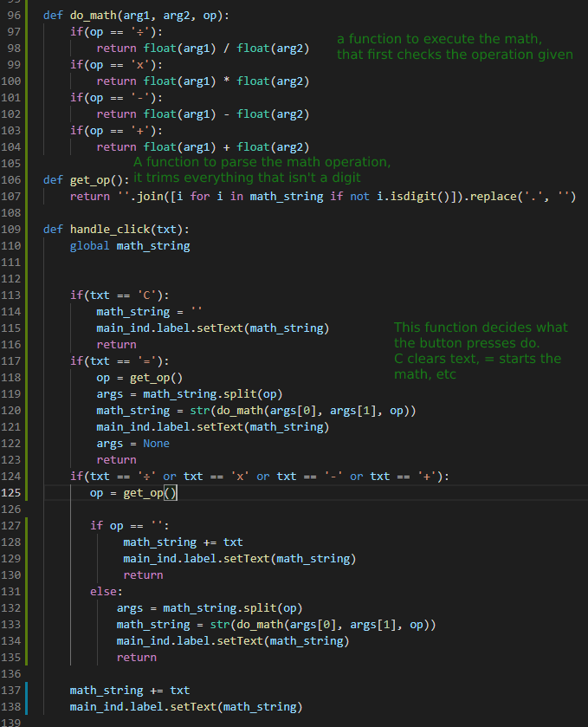Click get_op in the def on line 106
The image size is (588, 727).
coord(90,180)
